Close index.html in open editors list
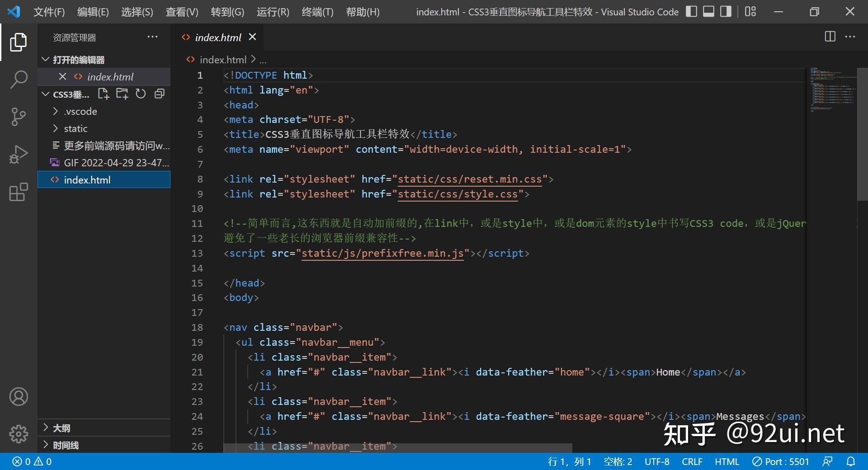Image resolution: width=868 pixels, height=470 pixels. point(62,77)
